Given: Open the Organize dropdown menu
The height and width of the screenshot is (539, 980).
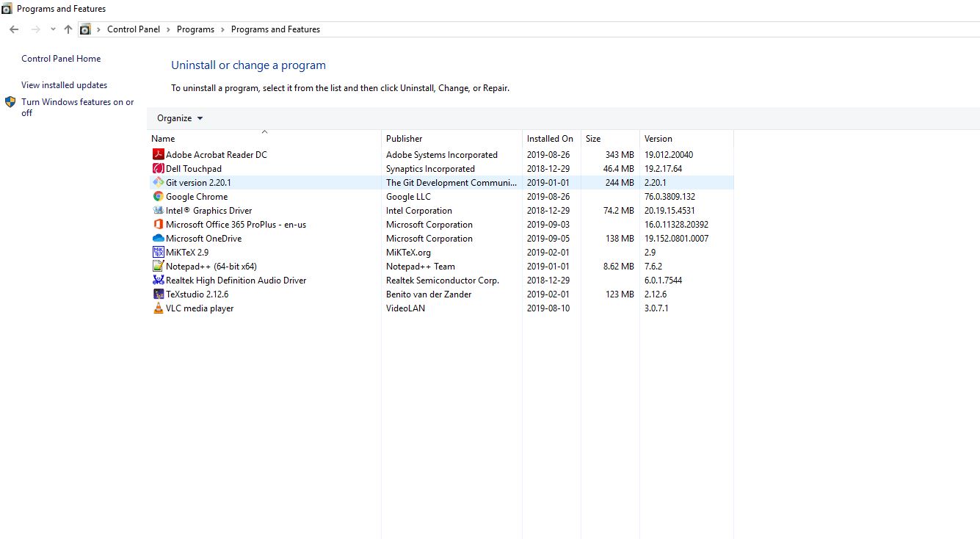Looking at the screenshot, I should 180,118.
